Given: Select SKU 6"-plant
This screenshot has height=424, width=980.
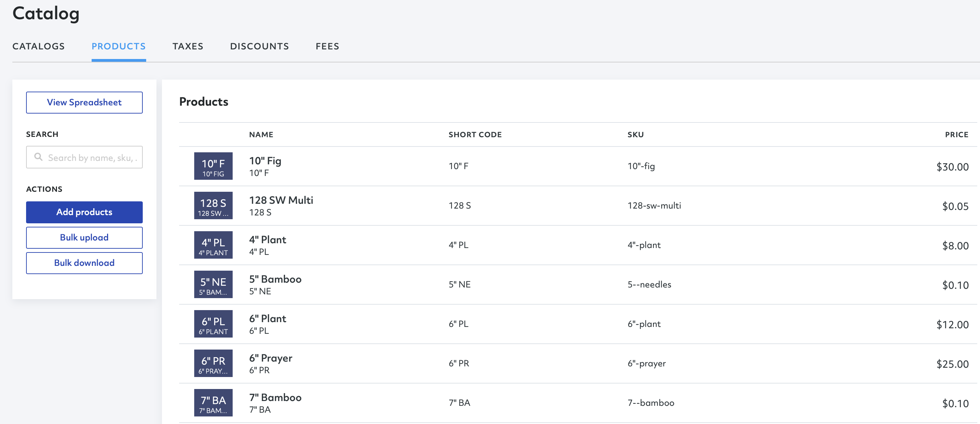Looking at the screenshot, I should click(x=644, y=324).
